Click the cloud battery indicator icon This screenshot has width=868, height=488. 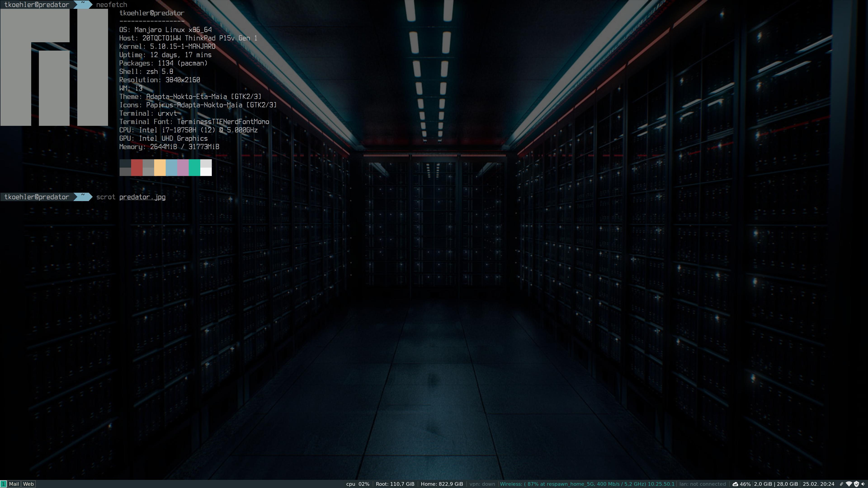736,484
